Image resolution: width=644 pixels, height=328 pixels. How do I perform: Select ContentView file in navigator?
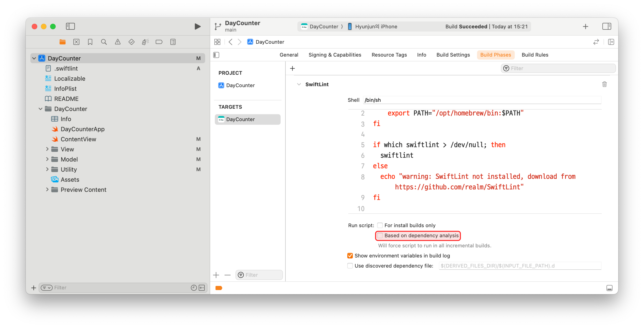click(x=78, y=139)
